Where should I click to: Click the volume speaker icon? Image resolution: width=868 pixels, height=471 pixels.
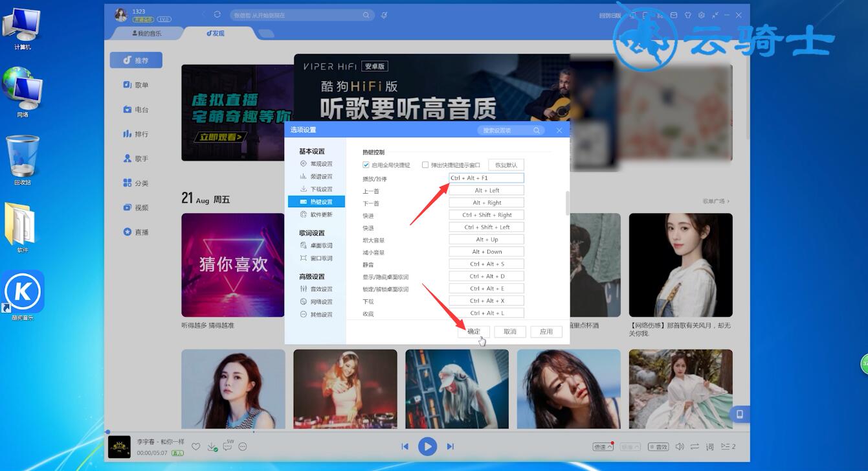coord(680,446)
